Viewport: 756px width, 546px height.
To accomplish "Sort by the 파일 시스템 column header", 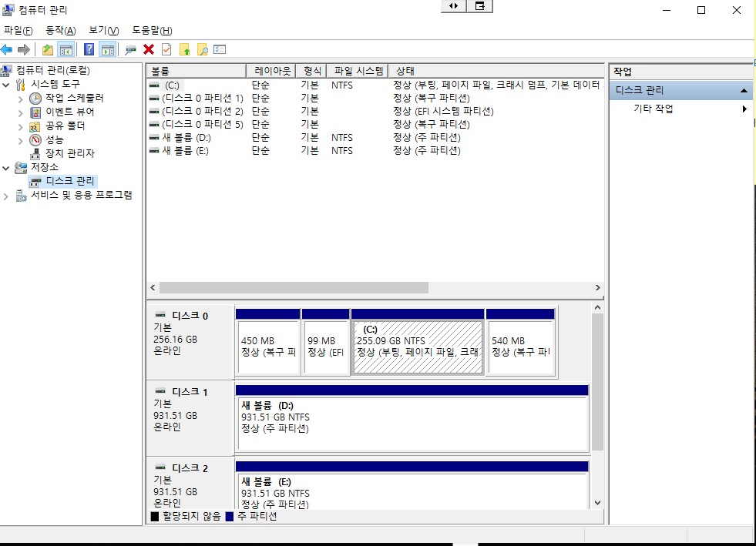I will [x=358, y=71].
